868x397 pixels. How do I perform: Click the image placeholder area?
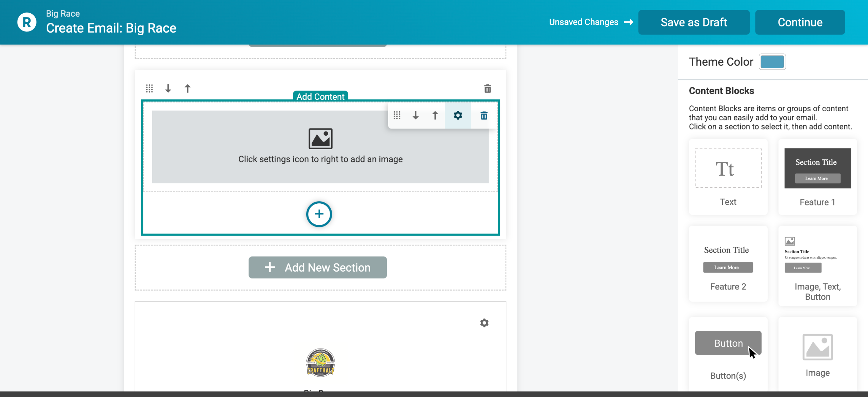pos(271,147)
